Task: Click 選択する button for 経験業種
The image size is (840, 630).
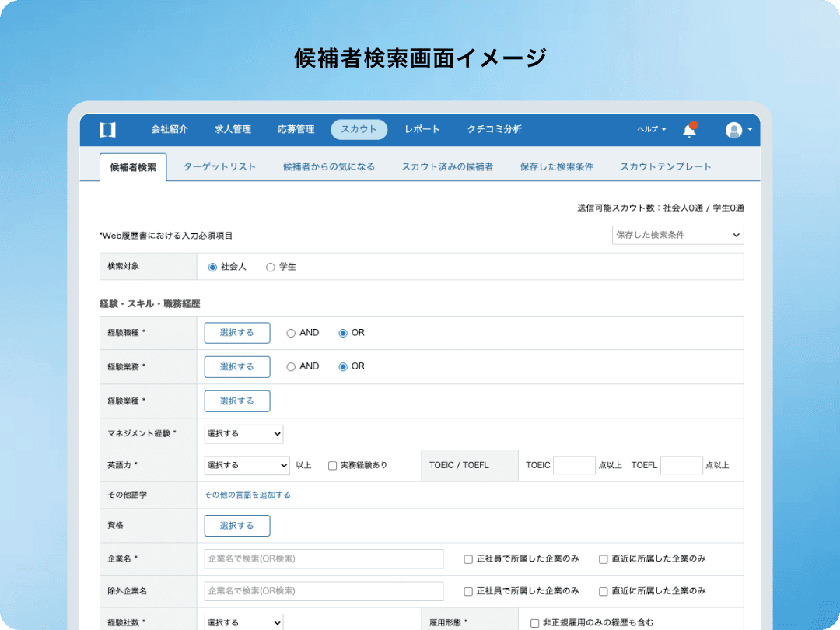Action: click(x=237, y=401)
